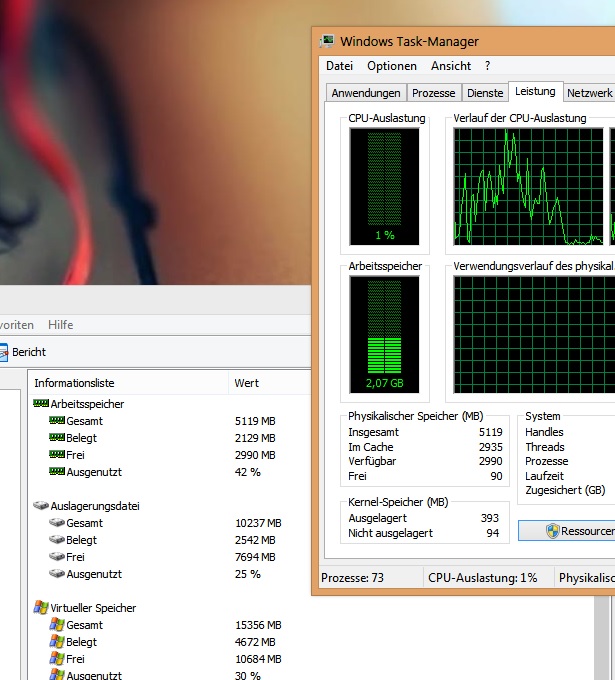Click the Arbeitsspeicher Frei value 2990 MB
This screenshot has height=680, width=615.
[255, 455]
